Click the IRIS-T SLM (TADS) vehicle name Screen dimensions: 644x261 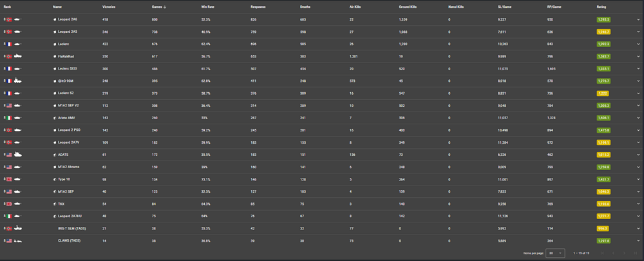(x=72, y=229)
